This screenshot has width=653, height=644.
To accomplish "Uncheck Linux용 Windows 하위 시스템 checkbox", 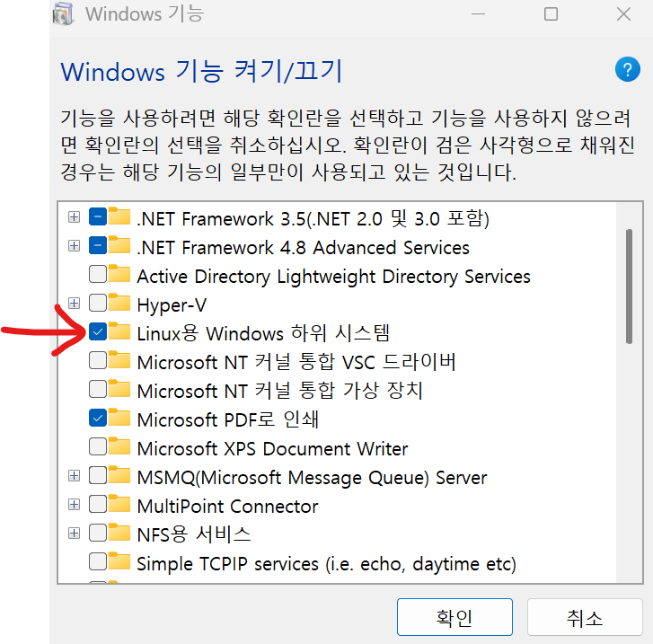I will click(98, 331).
